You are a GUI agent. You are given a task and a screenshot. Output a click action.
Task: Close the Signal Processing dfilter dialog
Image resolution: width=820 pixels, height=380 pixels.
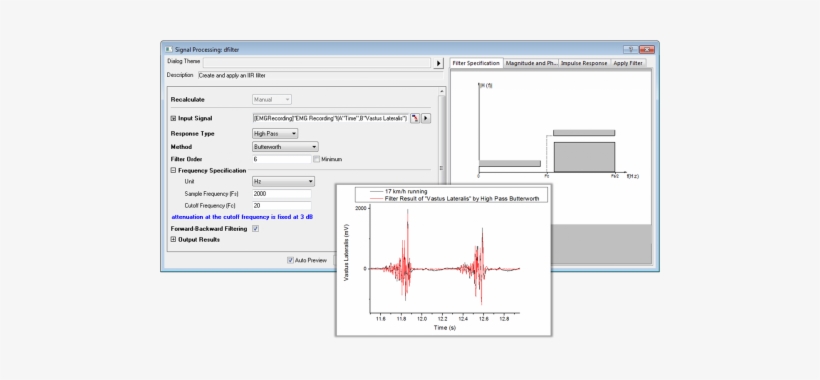[647, 50]
